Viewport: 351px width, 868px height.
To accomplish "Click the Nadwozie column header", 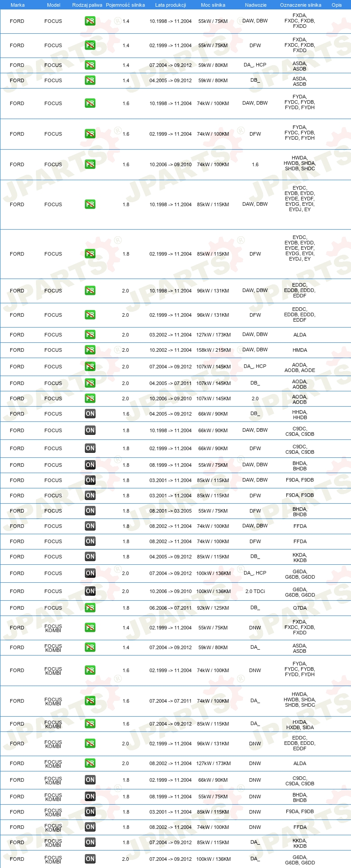I will 255,5.
